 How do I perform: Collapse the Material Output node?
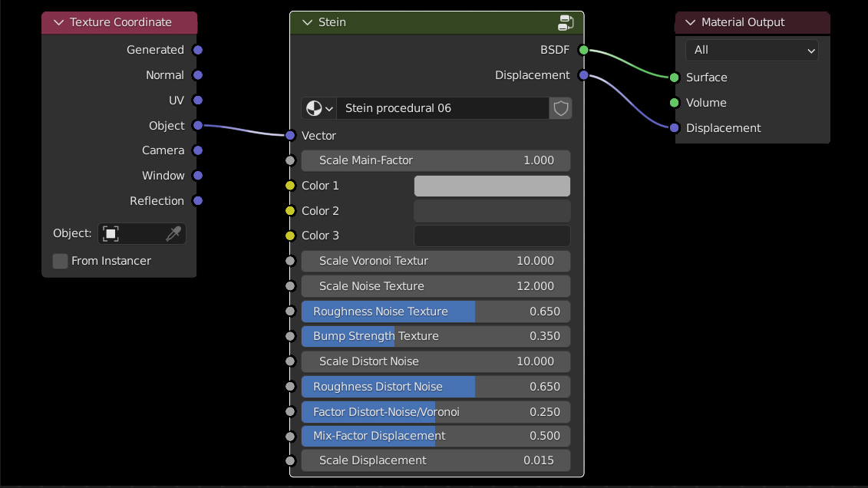(690, 22)
